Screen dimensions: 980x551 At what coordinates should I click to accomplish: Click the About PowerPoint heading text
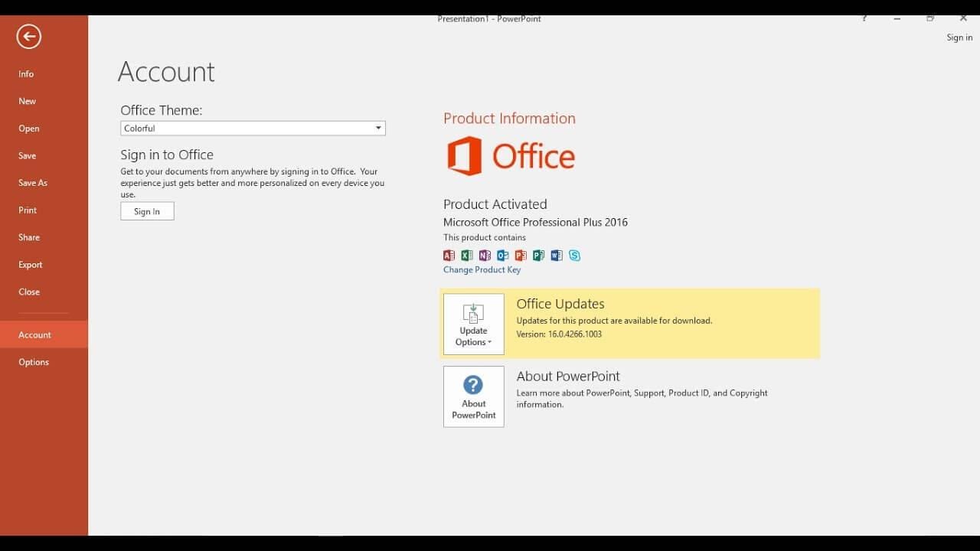click(x=568, y=377)
